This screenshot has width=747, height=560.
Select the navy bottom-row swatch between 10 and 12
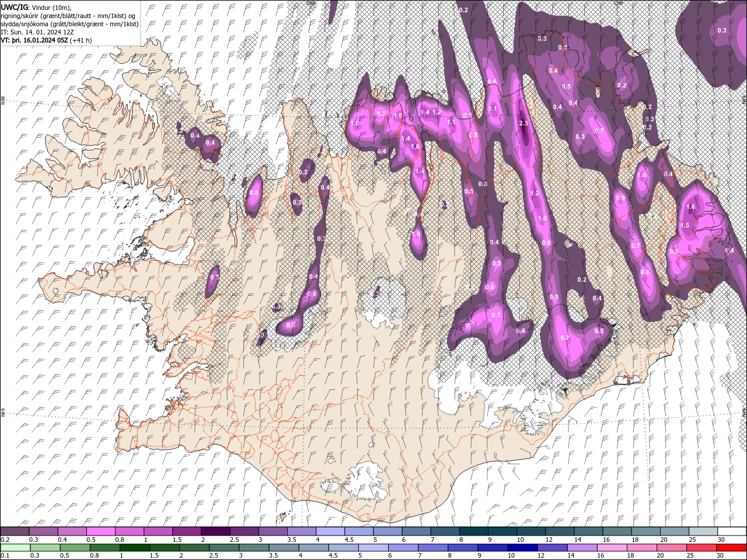522,548
